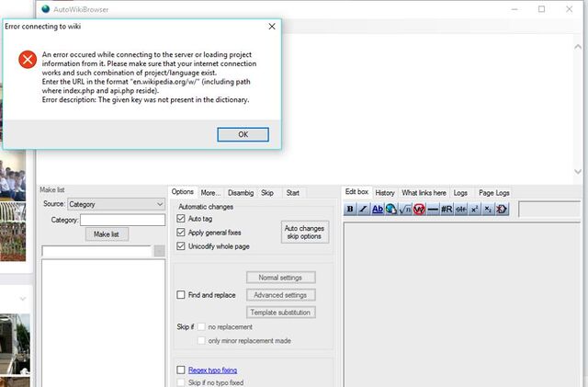
Task: Click OK in the error dialog
Action: click(243, 134)
